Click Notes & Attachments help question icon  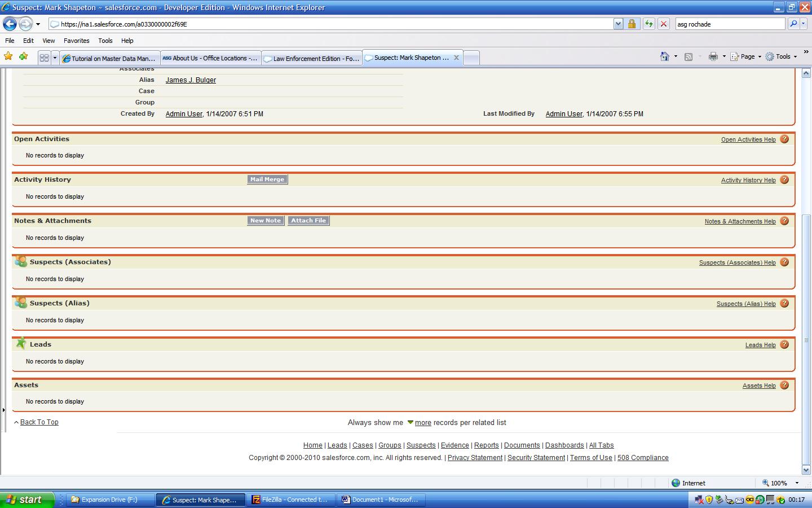point(784,221)
